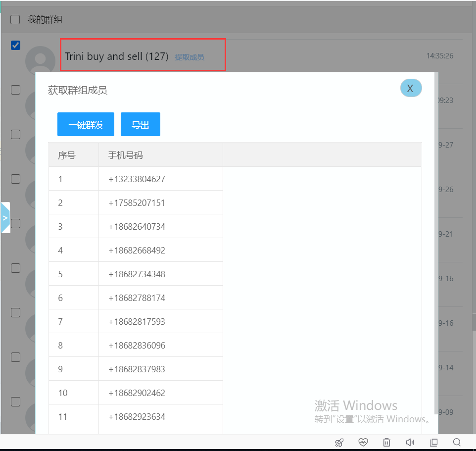The height and width of the screenshot is (451, 476).
Task: Check the second group's checkbox
Action: click(x=15, y=90)
